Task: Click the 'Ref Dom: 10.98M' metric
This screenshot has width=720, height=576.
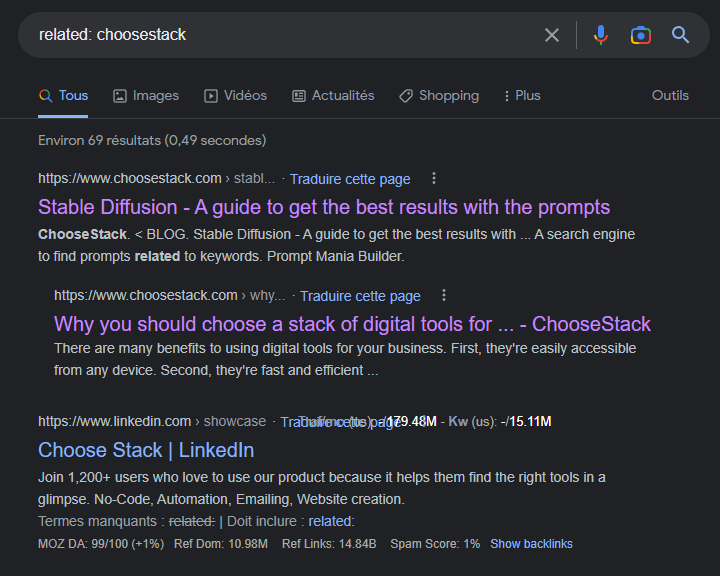Action: tap(221, 544)
